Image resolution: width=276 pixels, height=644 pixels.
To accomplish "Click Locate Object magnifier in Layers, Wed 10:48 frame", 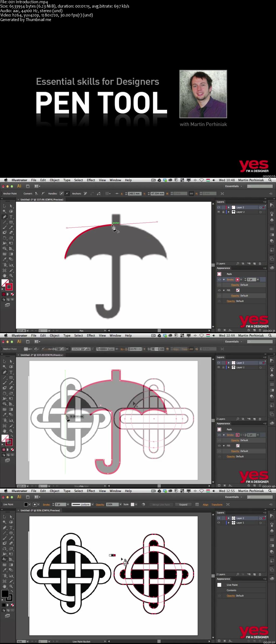I will [x=237, y=264].
